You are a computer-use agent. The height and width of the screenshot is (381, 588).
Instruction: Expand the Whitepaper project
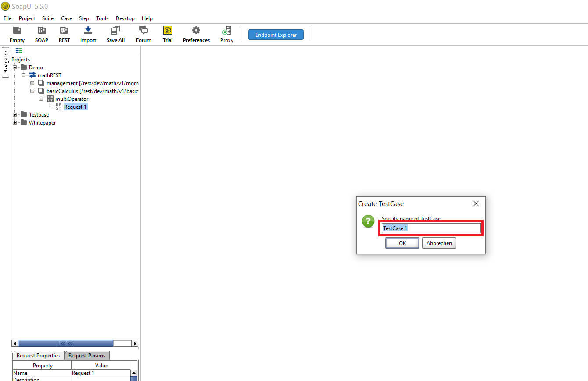pyautogui.click(x=14, y=122)
